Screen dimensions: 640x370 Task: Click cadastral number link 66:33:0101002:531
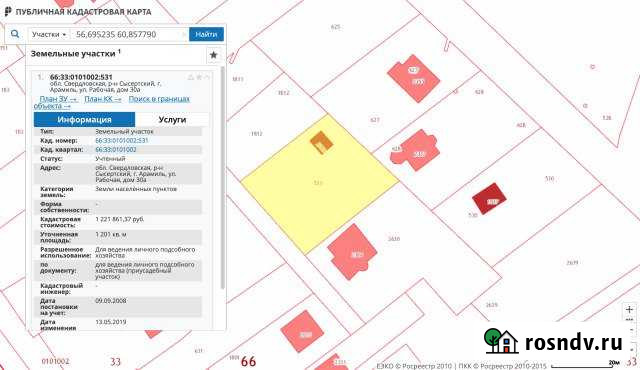122,140
